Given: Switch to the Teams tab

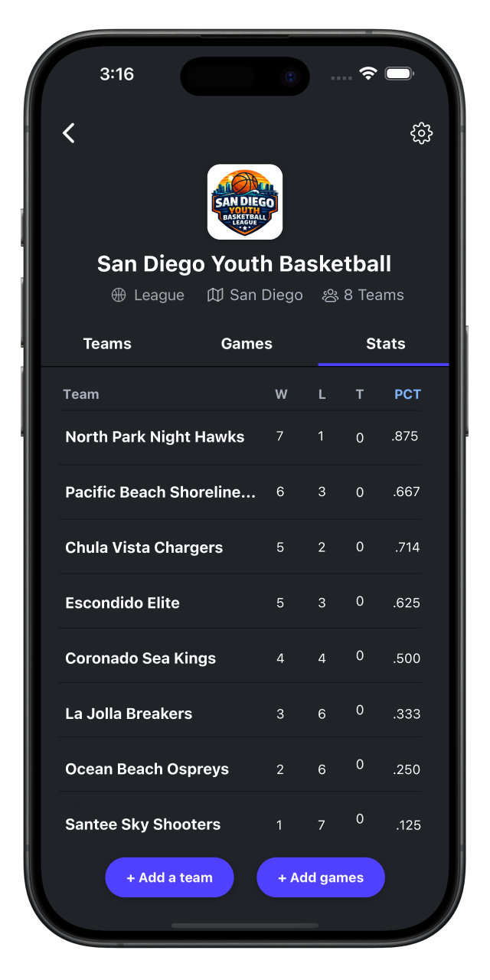Looking at the screenshot, I should pyautogui.click(x=107, y=344).
